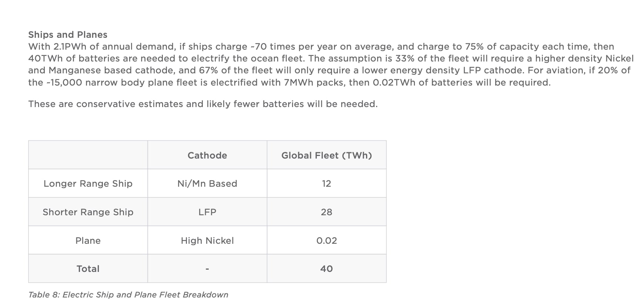Click the "Cathode" column header
The image size is (644, 306).
click(207, 155)
